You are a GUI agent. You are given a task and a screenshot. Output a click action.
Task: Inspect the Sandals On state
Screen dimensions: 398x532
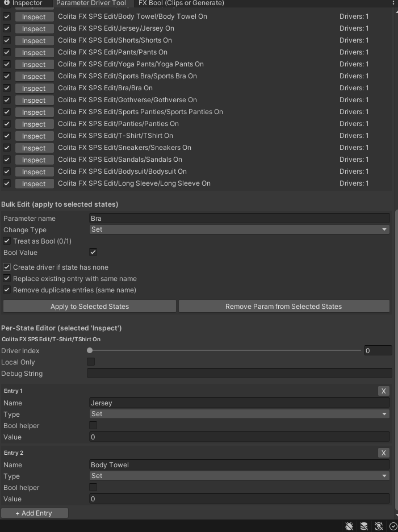(34, 160)
